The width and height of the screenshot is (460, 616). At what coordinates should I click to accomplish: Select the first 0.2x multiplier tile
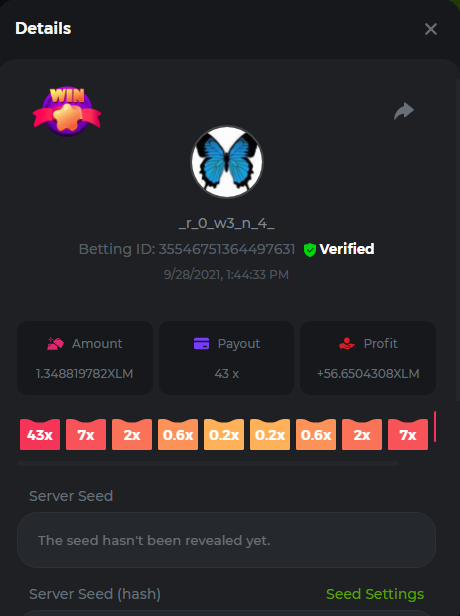[x=224, y=434]
